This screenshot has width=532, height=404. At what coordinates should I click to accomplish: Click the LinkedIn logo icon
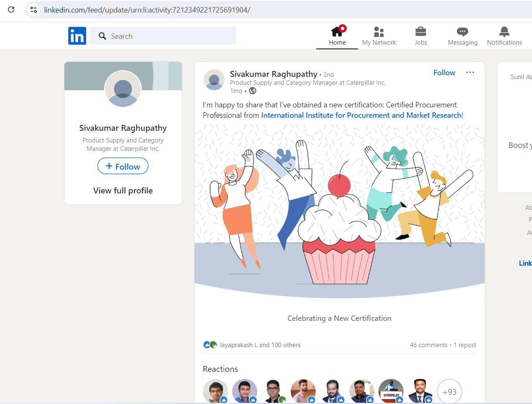click(77, 36)
